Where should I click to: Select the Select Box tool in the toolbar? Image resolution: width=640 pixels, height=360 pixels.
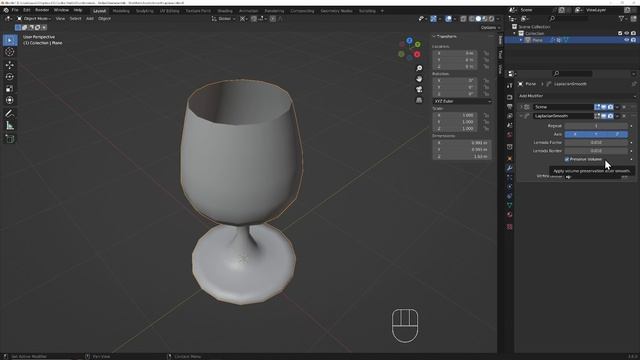[10, 40]
